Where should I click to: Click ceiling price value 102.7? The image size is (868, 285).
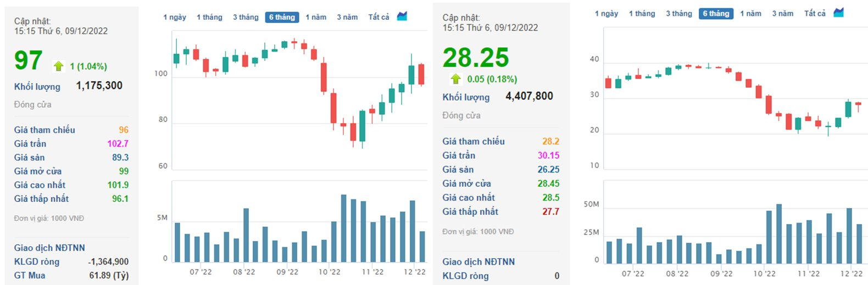[x=118, y=144]
